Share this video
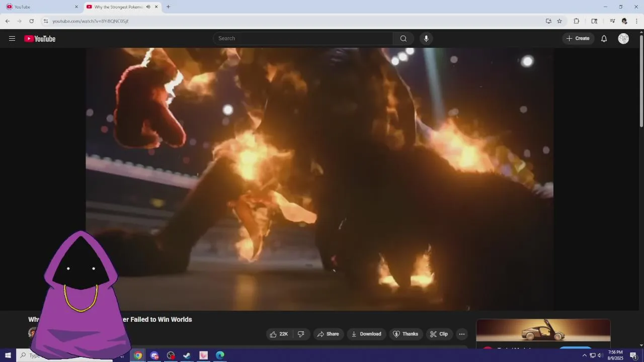 (328, 334)
